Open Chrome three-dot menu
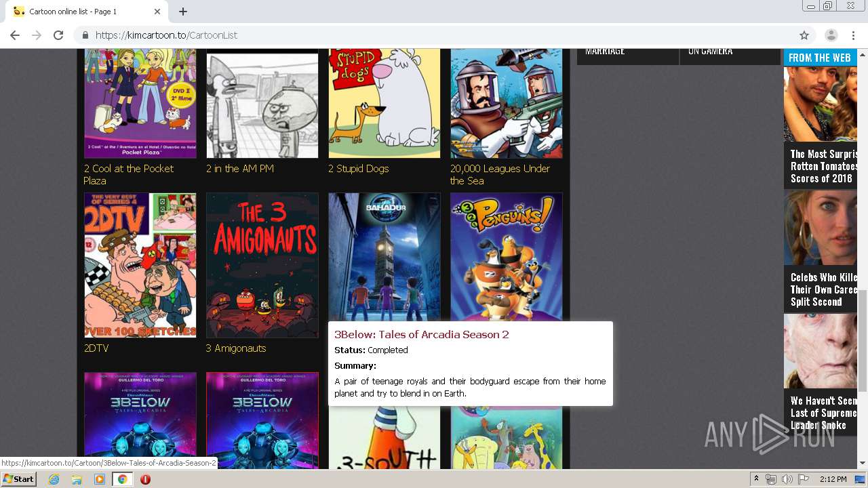This screenshot has height=488, width=868. tap(854, 35)
